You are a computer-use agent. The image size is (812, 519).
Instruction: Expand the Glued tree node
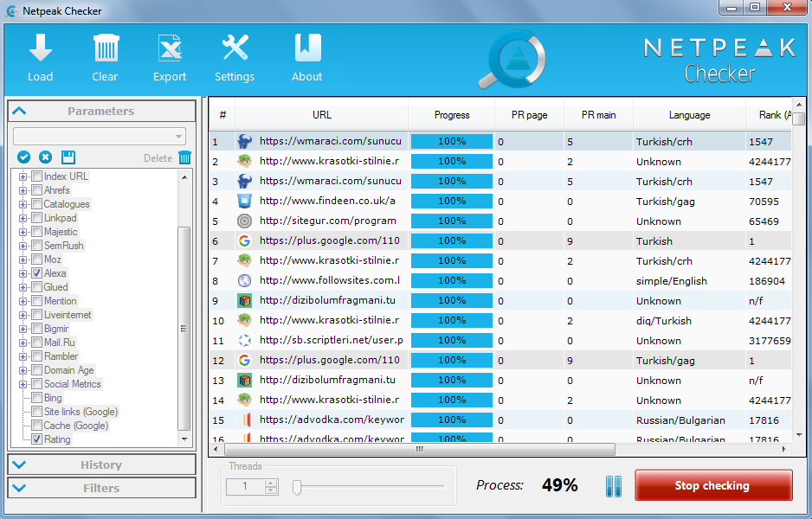click(23, 287)
